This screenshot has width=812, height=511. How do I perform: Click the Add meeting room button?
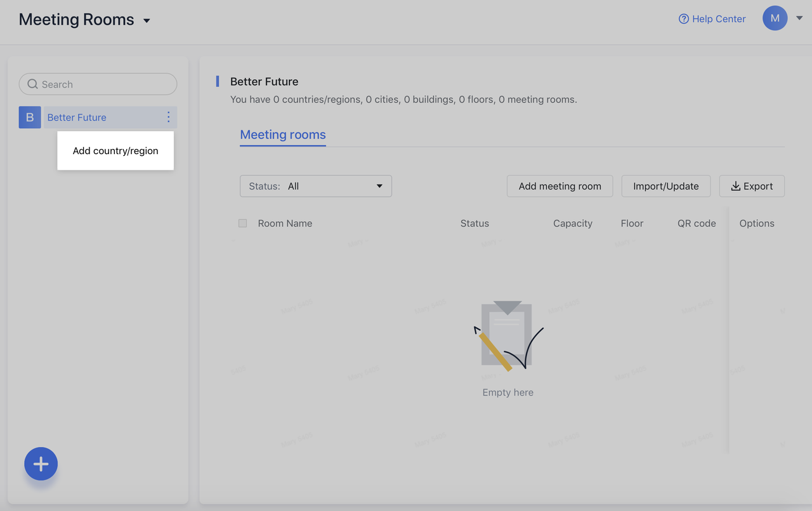pyautogui.click(x=560, y=186)
